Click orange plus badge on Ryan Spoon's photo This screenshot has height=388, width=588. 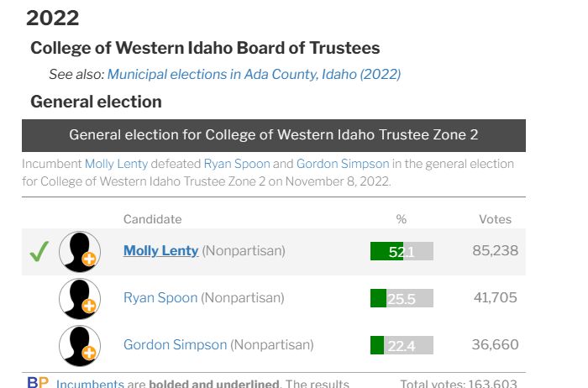pyautogui.click(x=89, y=307)
